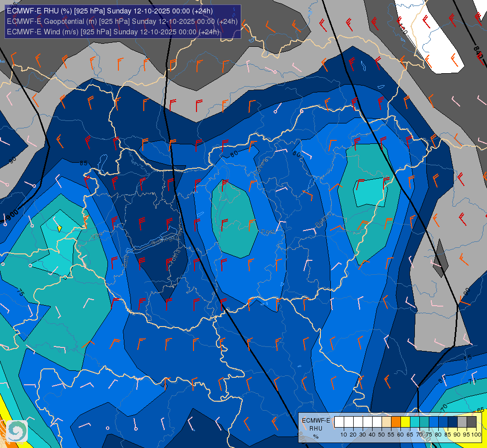Click the '75' contour label on the left side

tap(20, 292)
